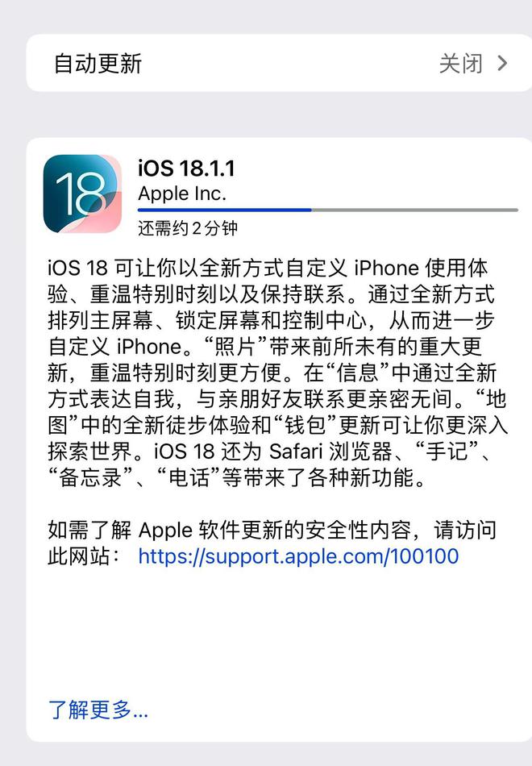This screenshot has height=766, width=532.
Task: Tap 了解更多… to read more
Action: [98, 710]
